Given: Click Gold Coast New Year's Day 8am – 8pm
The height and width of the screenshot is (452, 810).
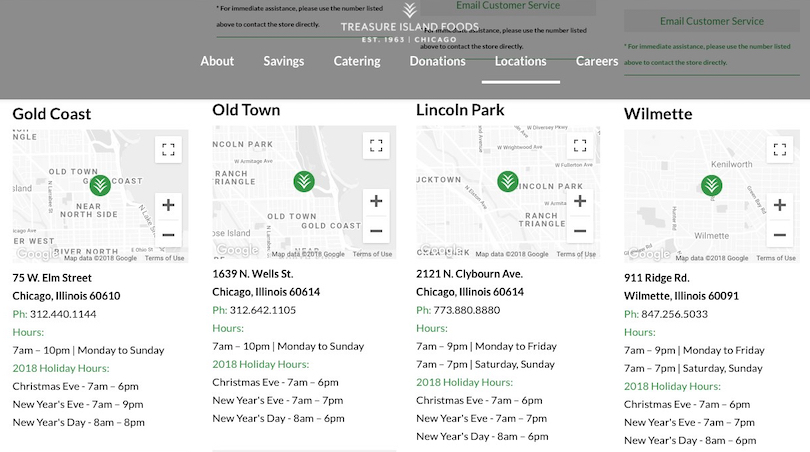Looking at the screenshot, I should (x=79, y=423).
